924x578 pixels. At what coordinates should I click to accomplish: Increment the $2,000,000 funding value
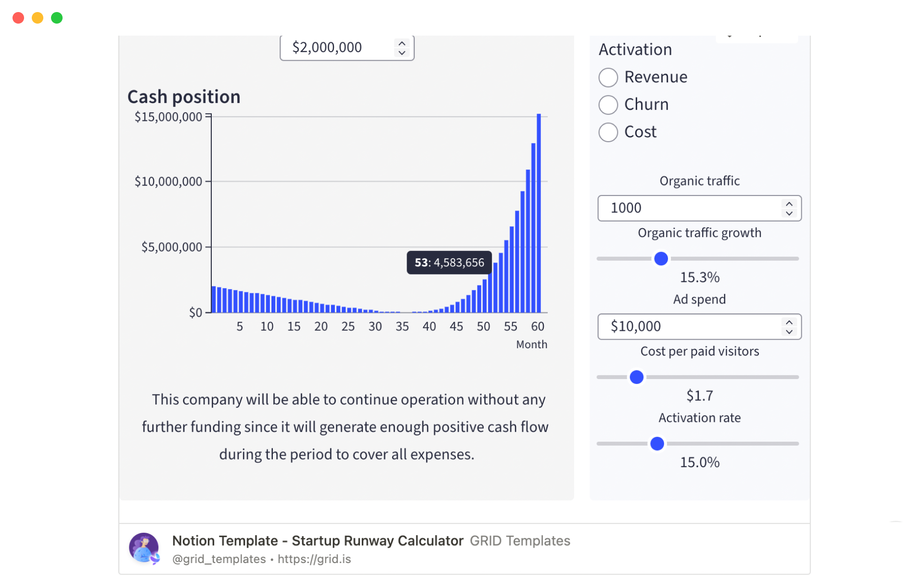coord(402,43)
